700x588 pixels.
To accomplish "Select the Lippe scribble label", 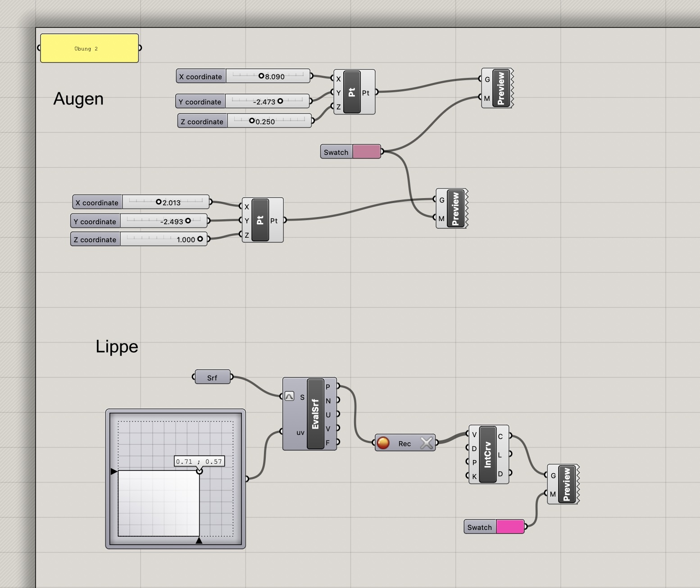I will click(x=117, y=346).
